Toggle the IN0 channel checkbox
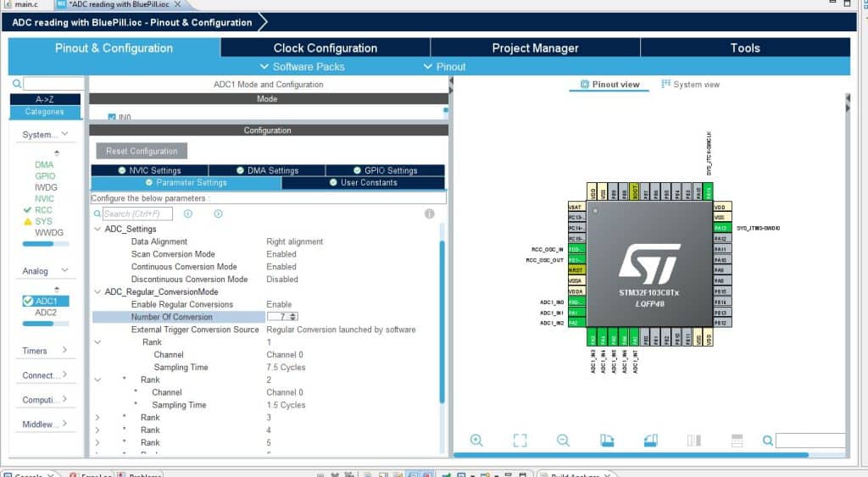 [112, 117]
